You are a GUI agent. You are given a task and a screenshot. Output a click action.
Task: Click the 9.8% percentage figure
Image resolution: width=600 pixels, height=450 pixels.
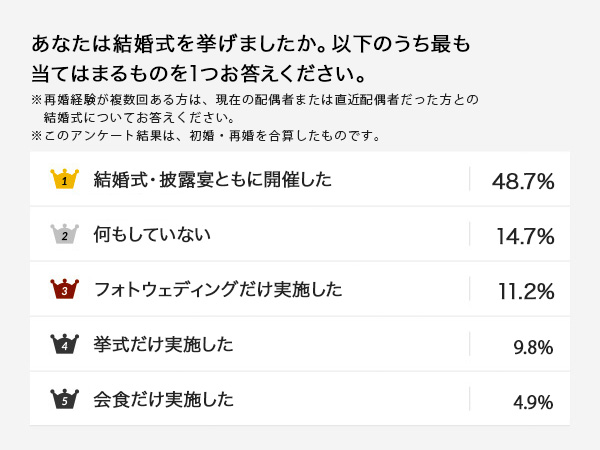532,346
